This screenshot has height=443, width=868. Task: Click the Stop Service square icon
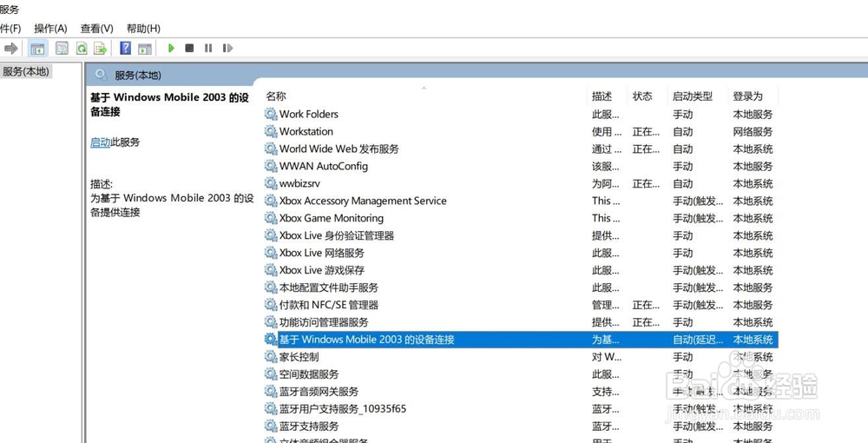pos(189,48)
